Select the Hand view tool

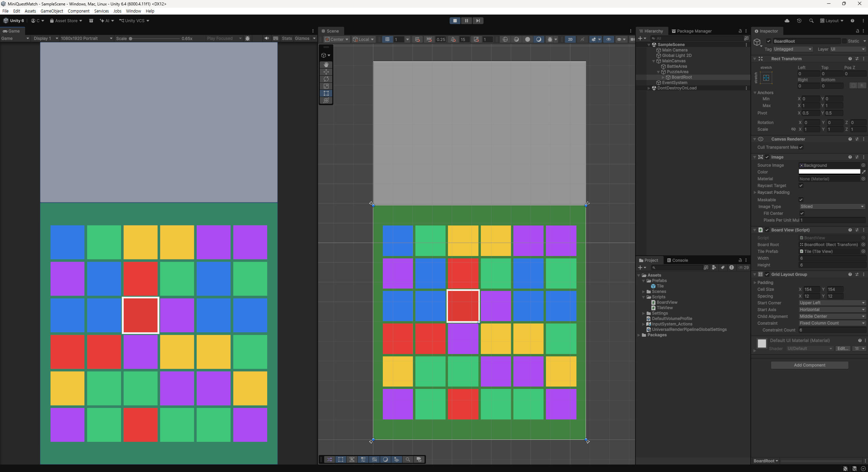click(x=326, y=64)
